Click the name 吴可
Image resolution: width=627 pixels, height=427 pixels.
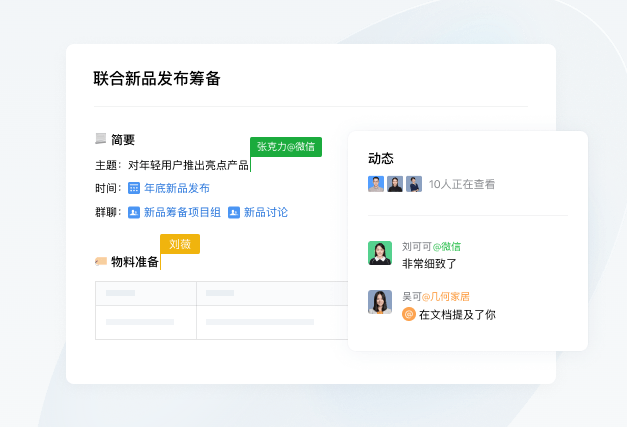[x=412, y=297]
